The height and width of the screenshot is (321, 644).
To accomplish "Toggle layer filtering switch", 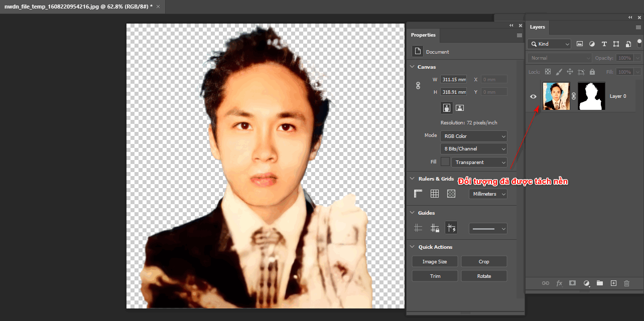I will 638,44.
